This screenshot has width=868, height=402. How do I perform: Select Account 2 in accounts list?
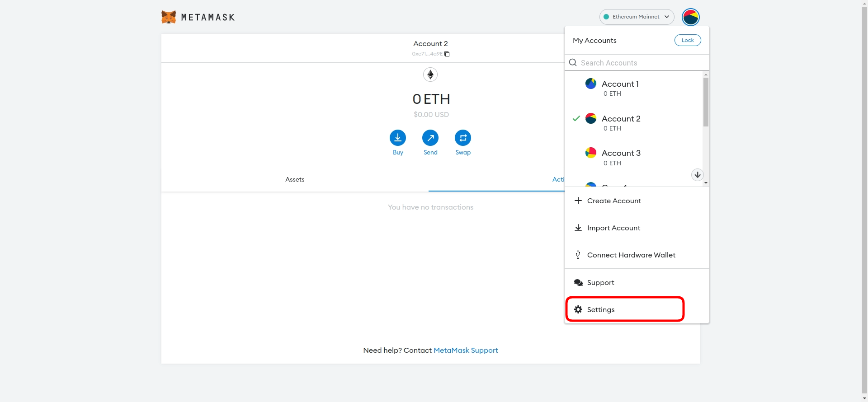click(633, 123)
